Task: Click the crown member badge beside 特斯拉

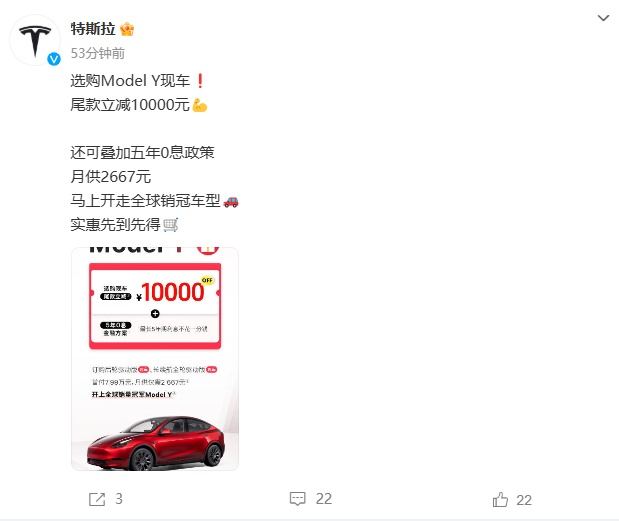Action: click(127, 29)
